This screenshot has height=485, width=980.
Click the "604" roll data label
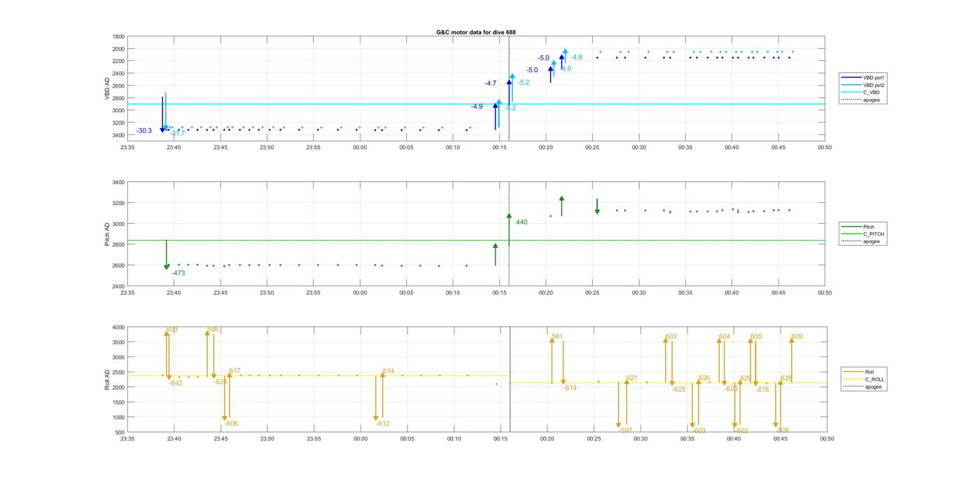click(724, 337)
